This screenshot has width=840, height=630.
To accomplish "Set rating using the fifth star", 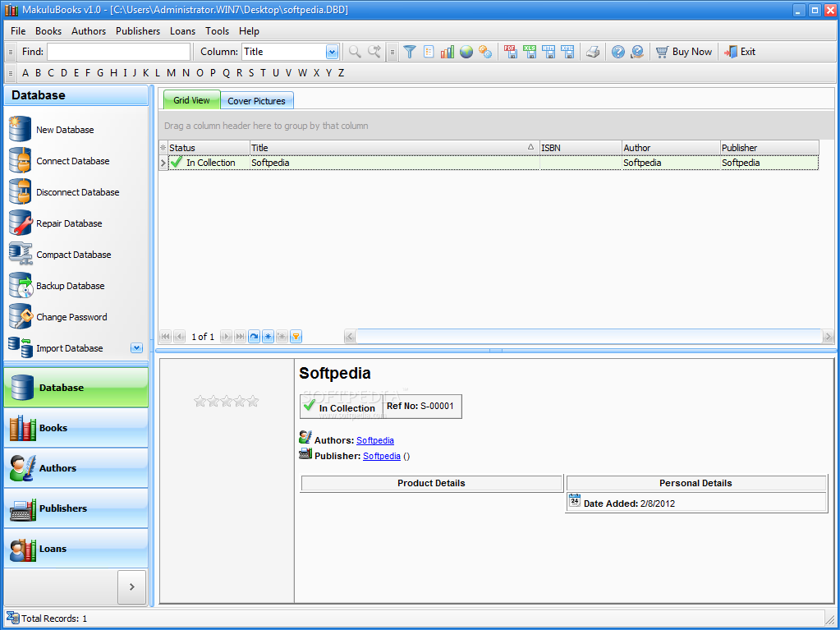I will point(252,402).
